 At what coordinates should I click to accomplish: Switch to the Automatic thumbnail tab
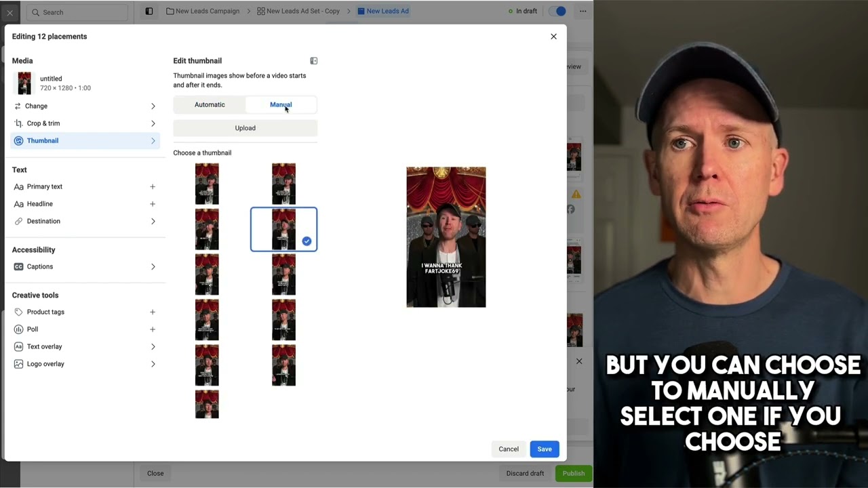tap(210, 104)
